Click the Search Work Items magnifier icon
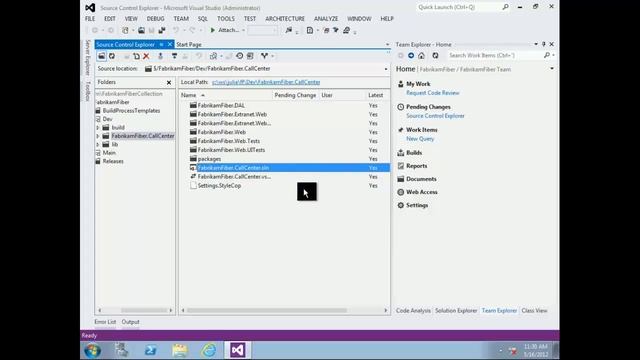Image resolution: width=640 pixels, height=360 pixels. pyautogui.click(x=547, y=55)
